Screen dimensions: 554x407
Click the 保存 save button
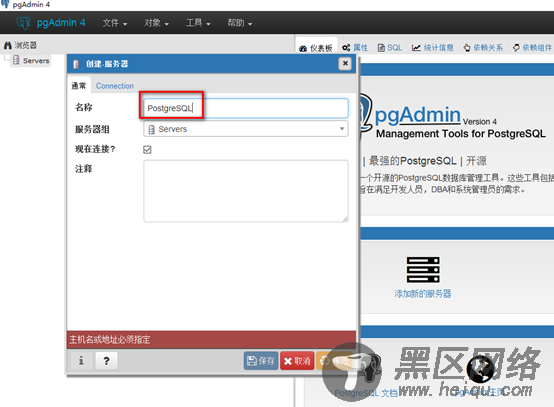point(261,361)
